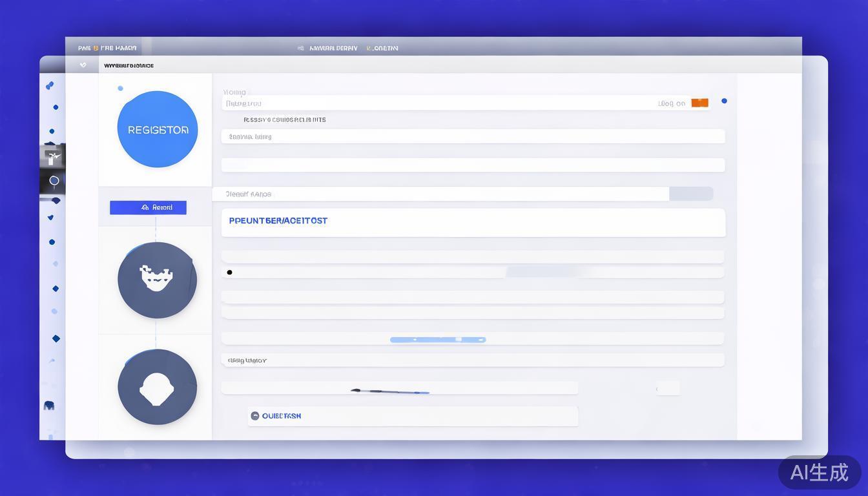Click the top link icon in sidebar
This screenshot has height=496, width=868.
pyautogui.click(x=50, y=85)
